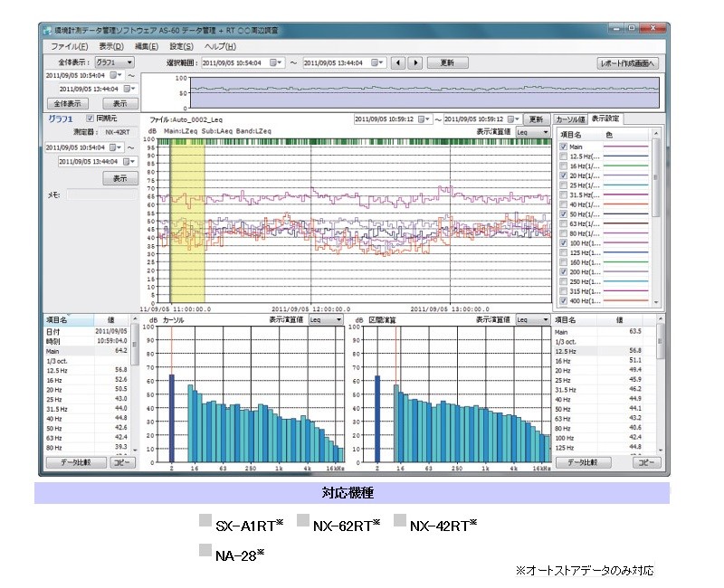Screen dimensions: 724x588
Task: Switch to 表示設定 tab
Action: (x=605, y=119)
